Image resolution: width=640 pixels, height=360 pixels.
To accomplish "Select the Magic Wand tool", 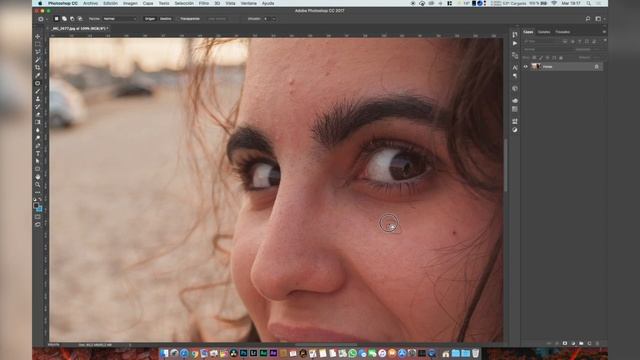I will 38,60.
